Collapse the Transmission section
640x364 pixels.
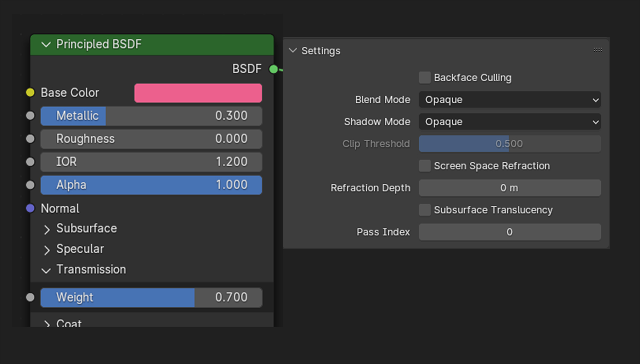[x=46, y=270]
